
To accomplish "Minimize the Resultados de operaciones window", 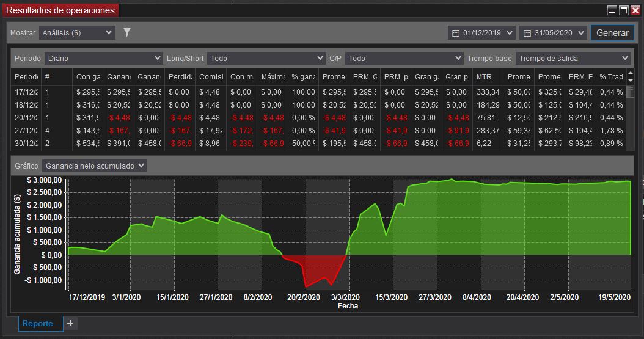I will [612, 10].
